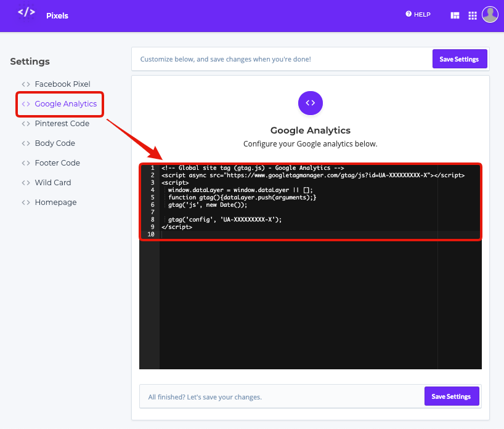
Task: Open the Help question mark icon
Action: tap(408, 14)
